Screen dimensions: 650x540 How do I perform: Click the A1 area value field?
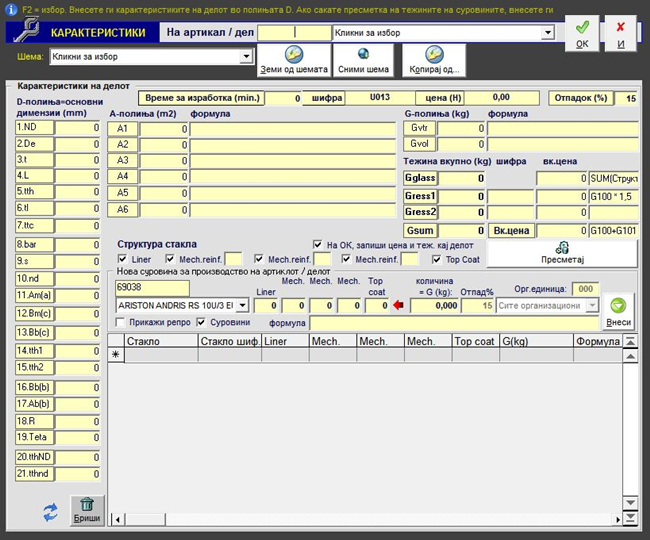click(x=161, y=129)
